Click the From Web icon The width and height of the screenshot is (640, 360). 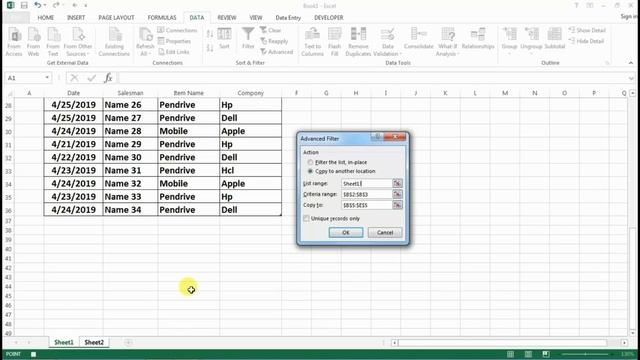click(33, 42)
